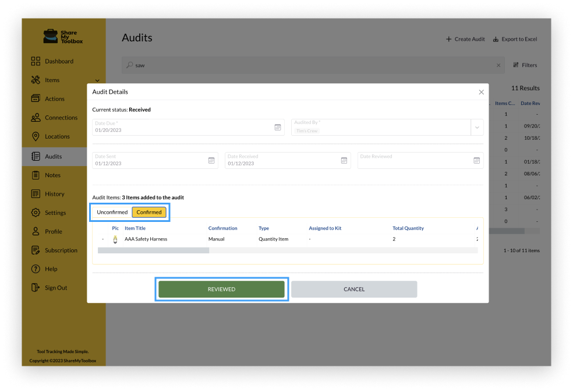Select the Dashboard grid icon in the sidebar
This screenshot has width=573, height=392.
35,61
